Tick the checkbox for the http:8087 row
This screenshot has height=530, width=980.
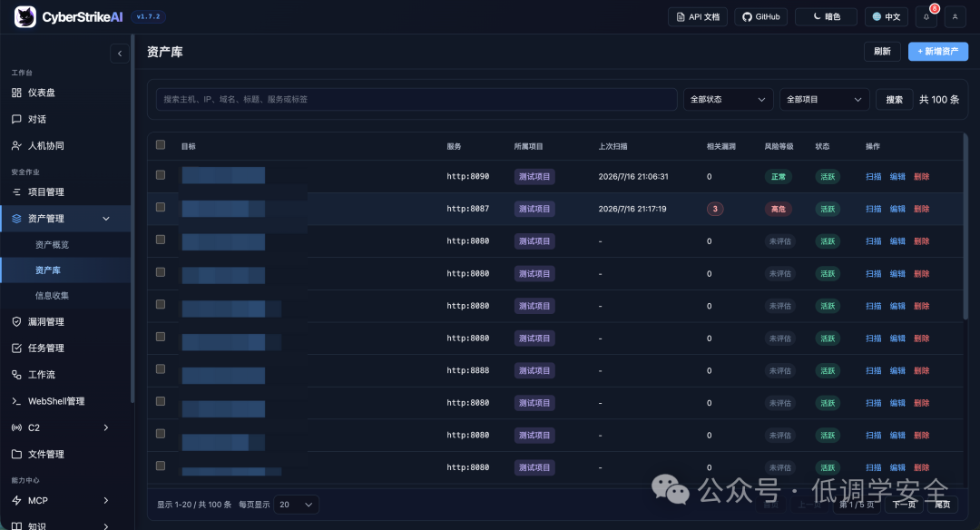(x=161, y=207)
